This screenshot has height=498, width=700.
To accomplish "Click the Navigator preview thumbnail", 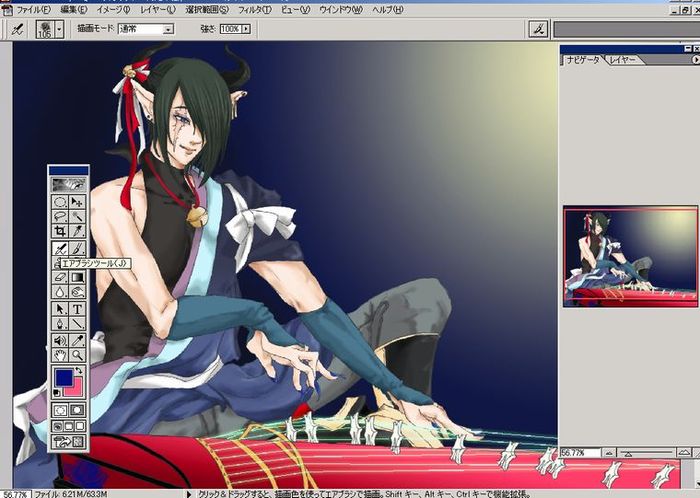I will (x=630, y=256).
